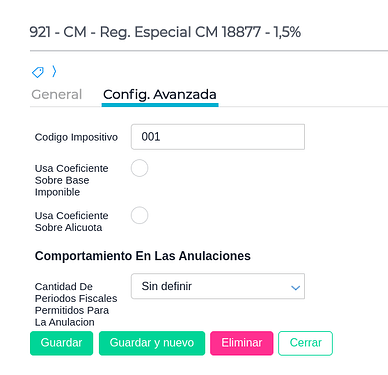Click the blue underline beneath Config. Avanzada

[x=160, y=105]
